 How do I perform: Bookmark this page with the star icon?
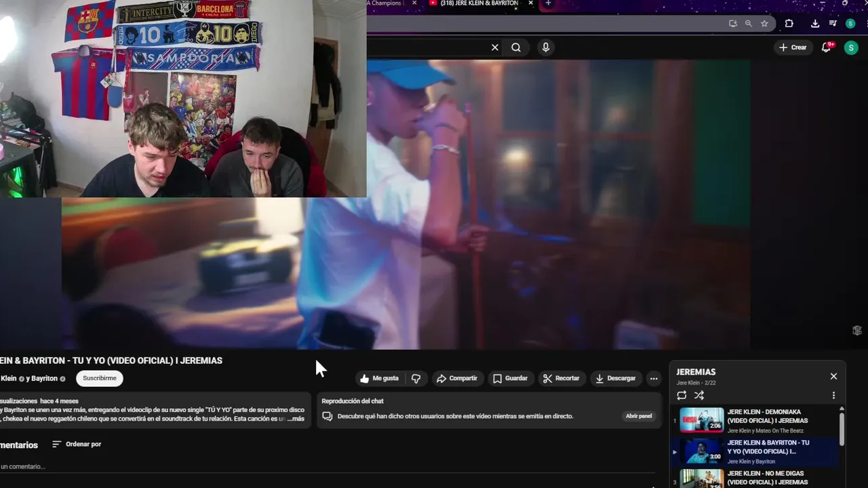click(764, 23)
